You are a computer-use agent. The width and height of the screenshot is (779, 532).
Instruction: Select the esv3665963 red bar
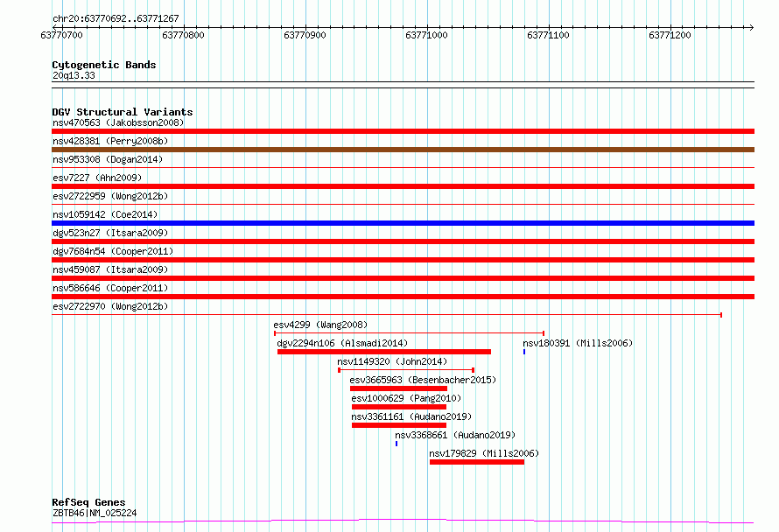[398, 388]
